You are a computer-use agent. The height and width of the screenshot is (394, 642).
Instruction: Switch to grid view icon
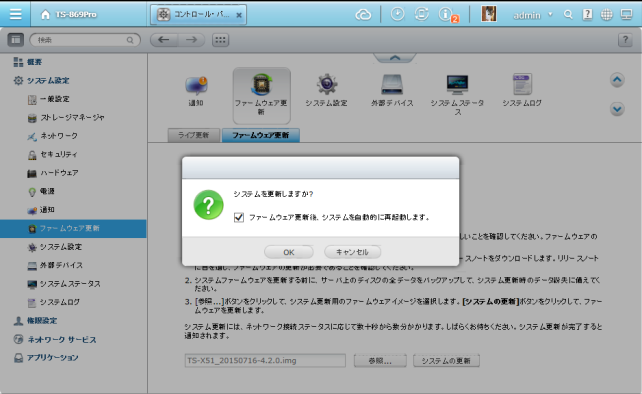[220, 40]
